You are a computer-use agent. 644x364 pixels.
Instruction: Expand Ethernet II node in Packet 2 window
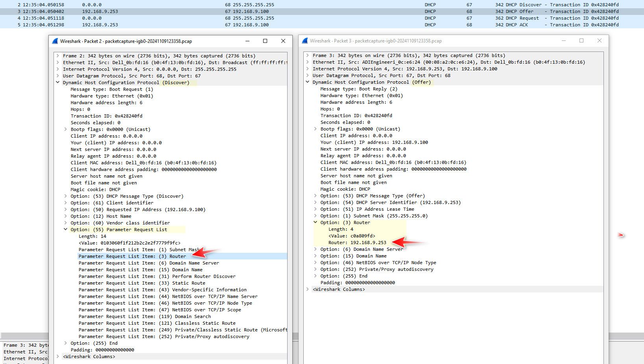pyautogui.click(x=58, y=63)
